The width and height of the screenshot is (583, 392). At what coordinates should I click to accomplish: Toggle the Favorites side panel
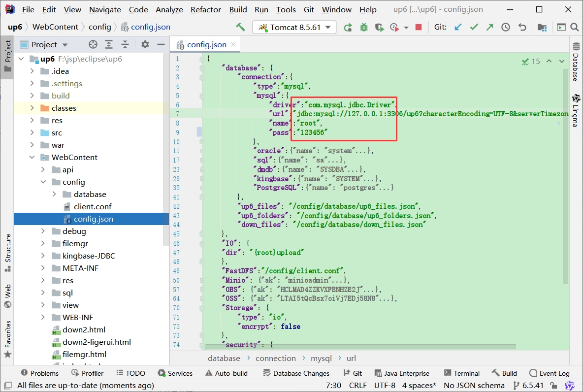[x=7, y=340]
